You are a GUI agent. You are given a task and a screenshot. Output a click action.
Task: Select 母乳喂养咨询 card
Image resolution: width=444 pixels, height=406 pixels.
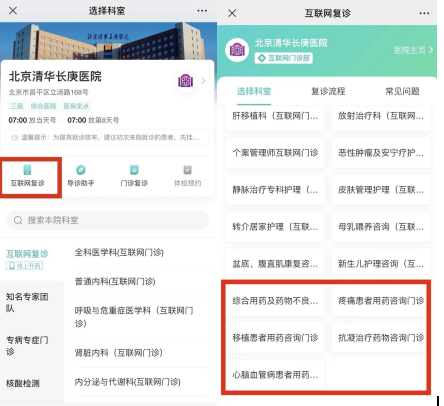(381, 227)
